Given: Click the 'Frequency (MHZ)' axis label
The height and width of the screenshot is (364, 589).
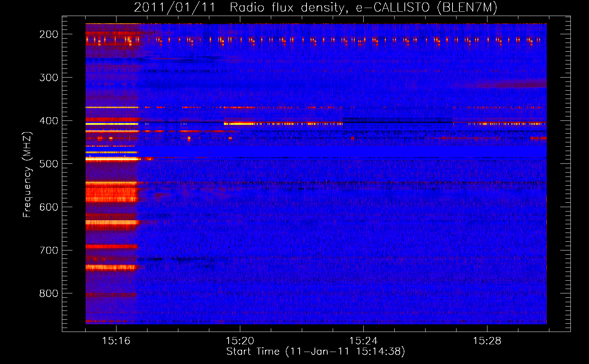Looking at the screenshot, I should point(27,175).
